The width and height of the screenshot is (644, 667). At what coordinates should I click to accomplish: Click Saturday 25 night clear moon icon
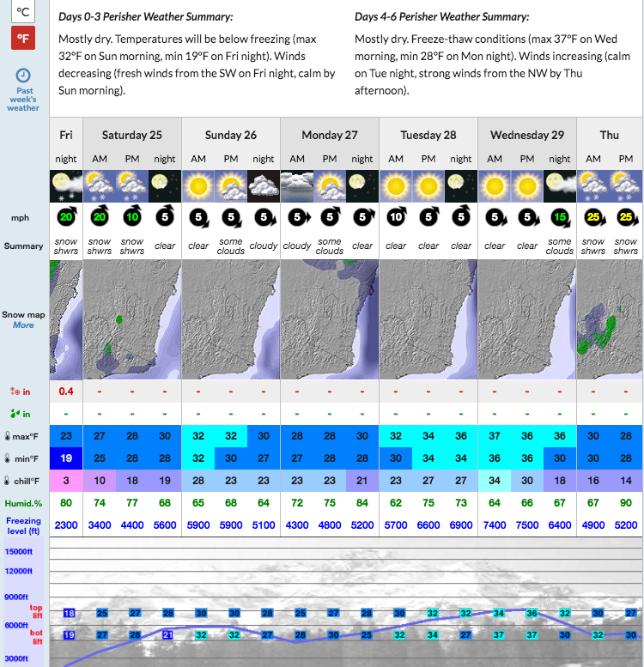(165, 186)
